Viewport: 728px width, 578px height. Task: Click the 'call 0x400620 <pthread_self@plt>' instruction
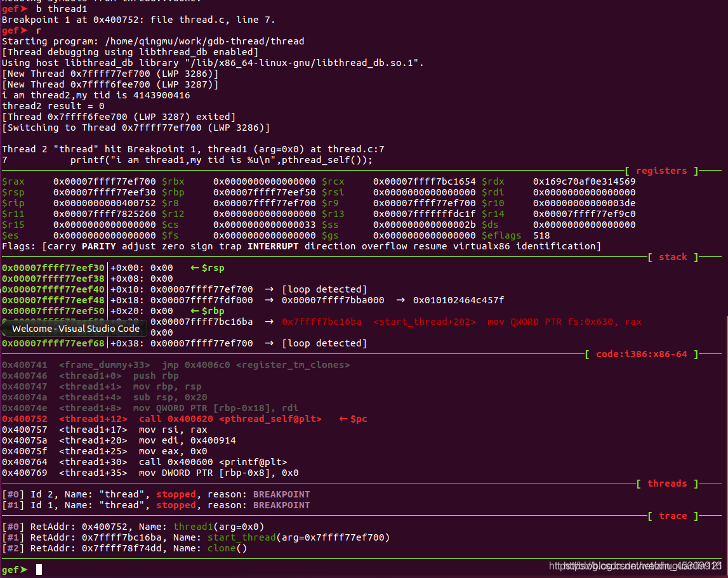coord(230,419)
